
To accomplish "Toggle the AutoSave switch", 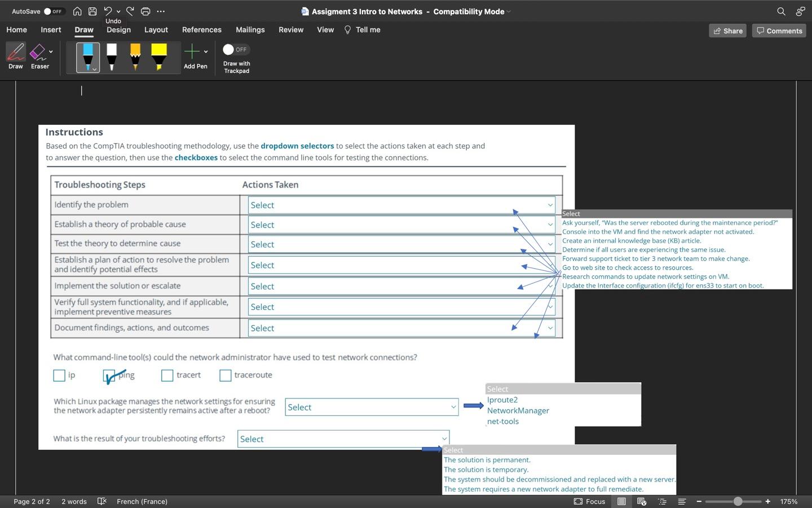I will point(54,11).
